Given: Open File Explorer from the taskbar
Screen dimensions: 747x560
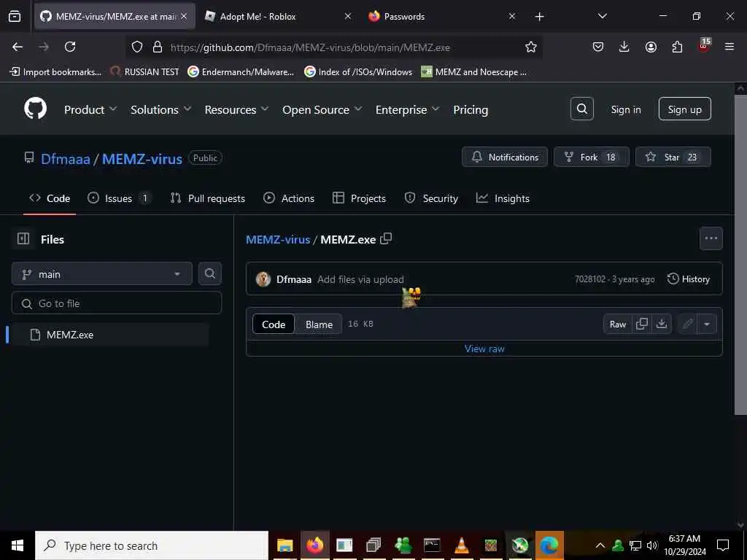Looking at the screenshot, I should pos(285,545).
